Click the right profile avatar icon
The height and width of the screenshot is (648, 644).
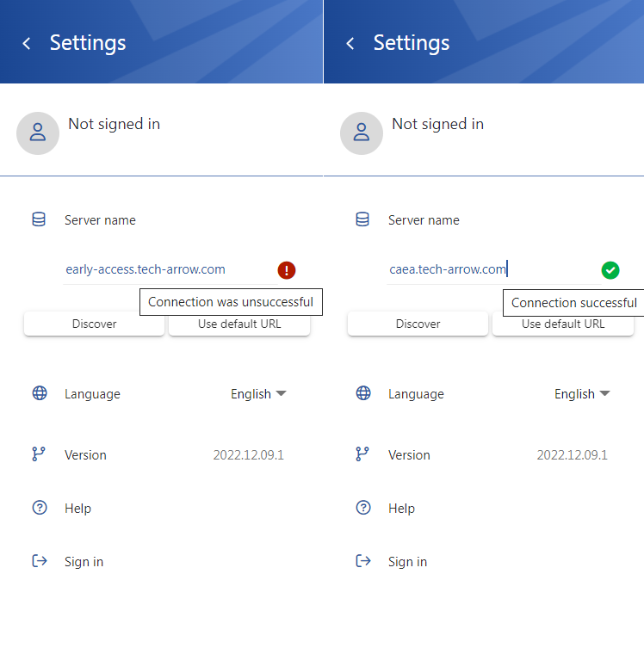pos(362,133)
